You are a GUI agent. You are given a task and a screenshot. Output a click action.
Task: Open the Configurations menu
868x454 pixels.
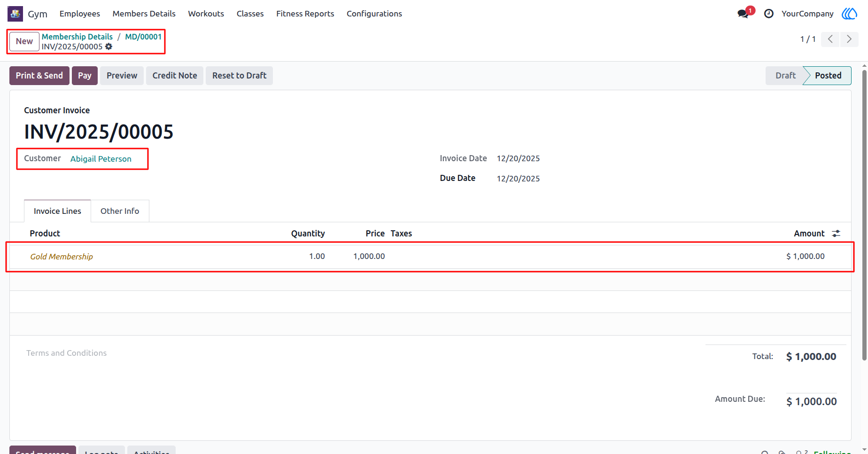click(374, 14)
